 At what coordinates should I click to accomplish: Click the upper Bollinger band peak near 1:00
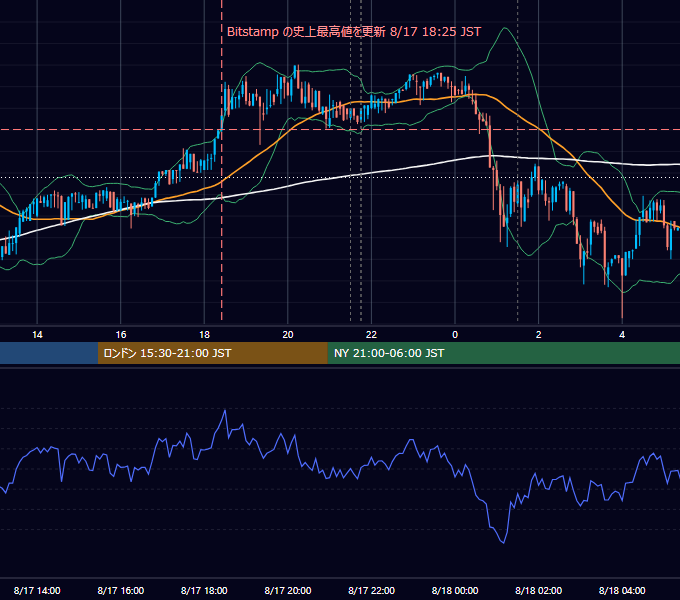pos(504,28)
